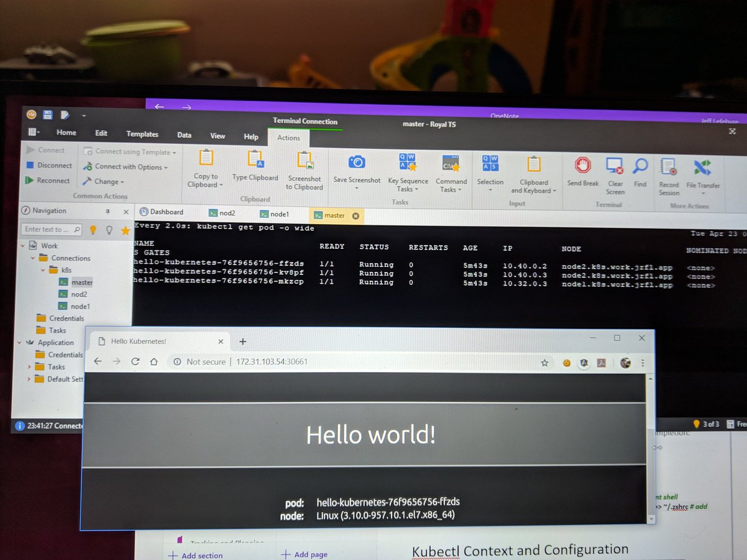Open the Edit ribbon tab

[x=101, y=133]
